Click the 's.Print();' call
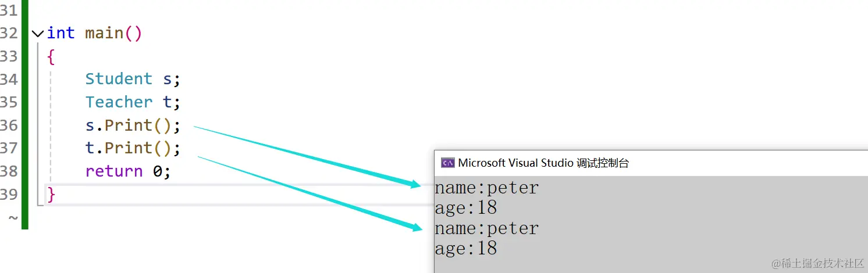Screen dimensions: 868x273 point(133,125)
